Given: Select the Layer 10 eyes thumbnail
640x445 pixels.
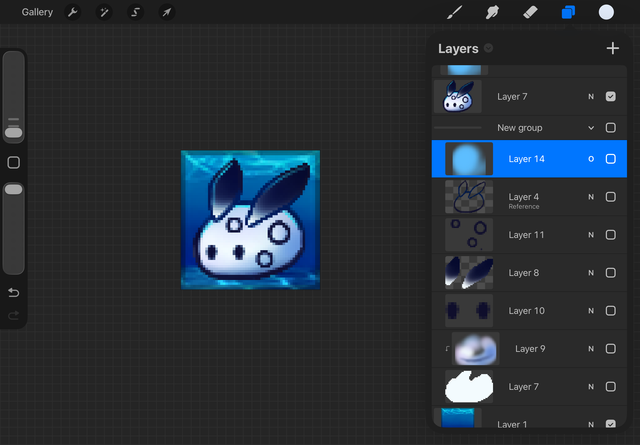Looking at the screenshot, I should click(469, 311).
